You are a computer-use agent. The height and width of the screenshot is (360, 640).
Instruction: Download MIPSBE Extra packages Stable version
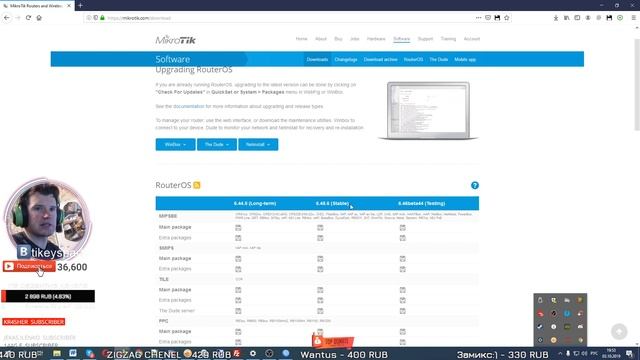pyautogui.click(x=320, y=238)
